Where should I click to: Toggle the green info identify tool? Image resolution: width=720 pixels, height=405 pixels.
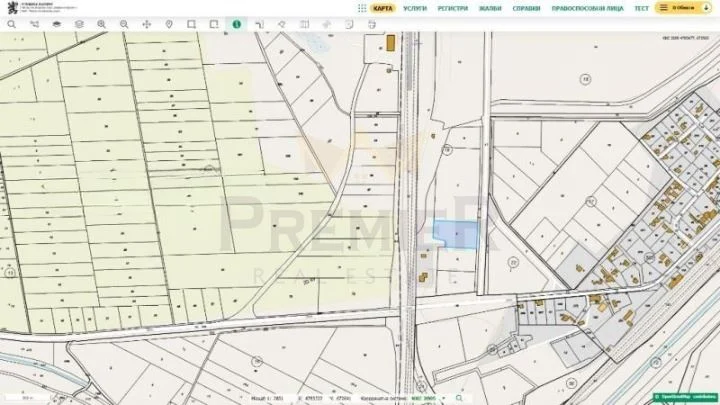[x=236, y=23]
